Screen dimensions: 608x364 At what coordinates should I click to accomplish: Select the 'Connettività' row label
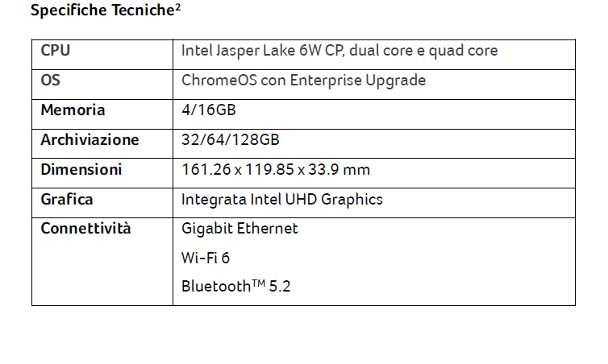click(x=85, y=229)
